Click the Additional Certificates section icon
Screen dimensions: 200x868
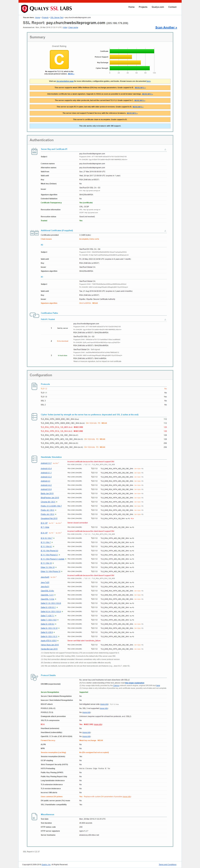tap(34, 233)
